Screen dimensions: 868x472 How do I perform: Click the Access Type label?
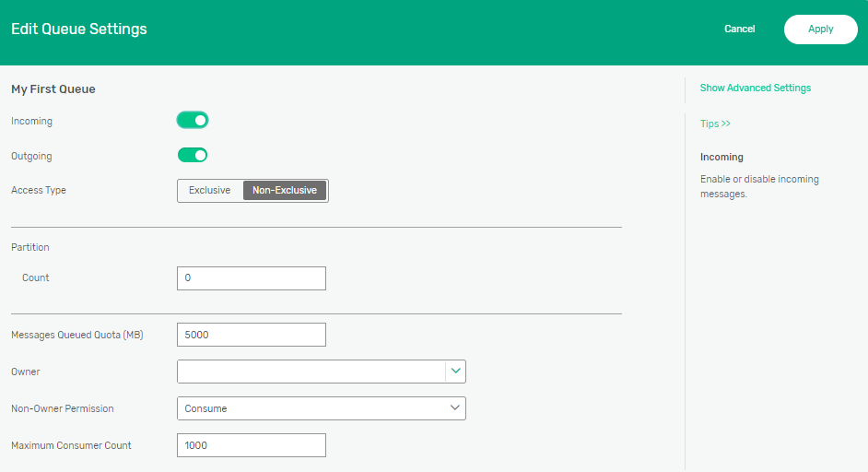pos(39,190)
